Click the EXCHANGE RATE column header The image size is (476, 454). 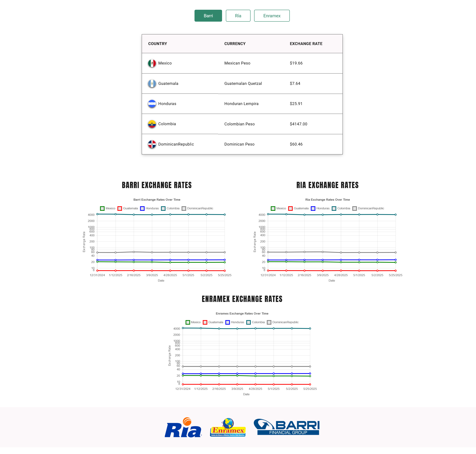(x=306, y=44)
